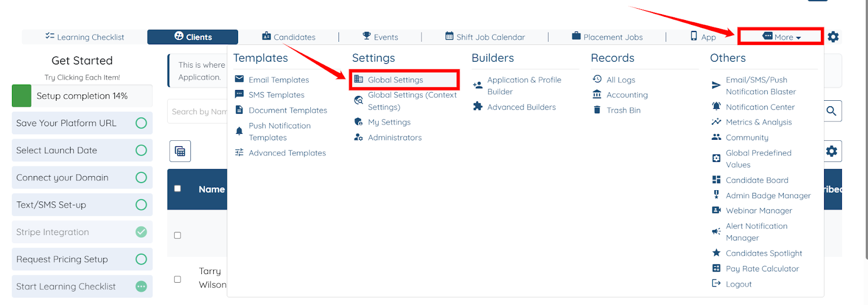
Task: Click the green Setup completion progress block
Action: point(22,96)
